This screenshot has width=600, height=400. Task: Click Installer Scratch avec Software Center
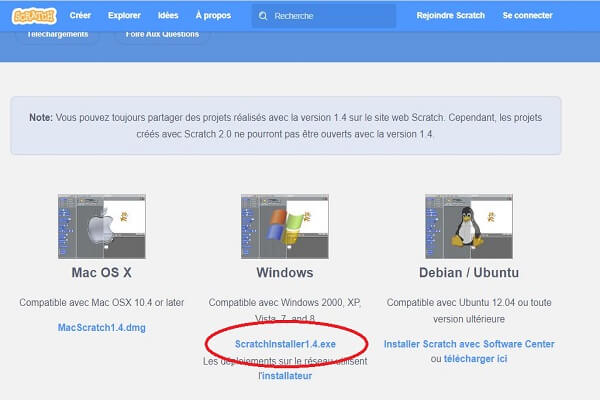tap(469, 344)
